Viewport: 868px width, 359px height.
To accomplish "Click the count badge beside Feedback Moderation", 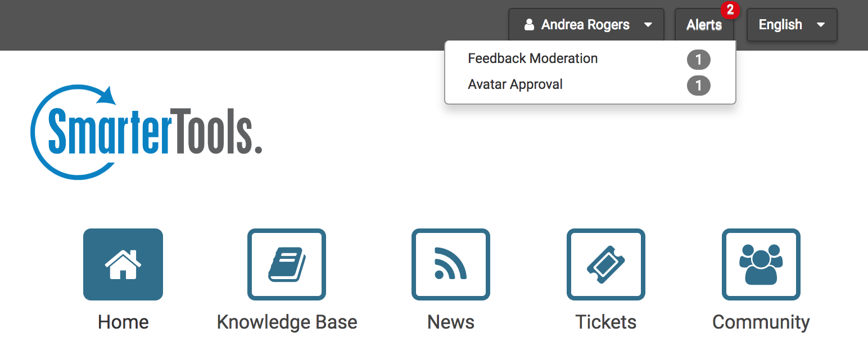I will (x=699, y=59).
